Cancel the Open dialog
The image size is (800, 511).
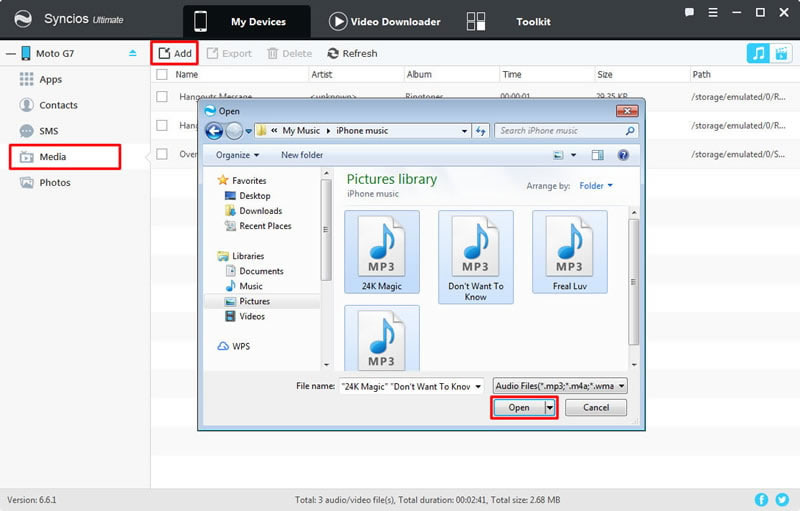(x=596, y=407)
